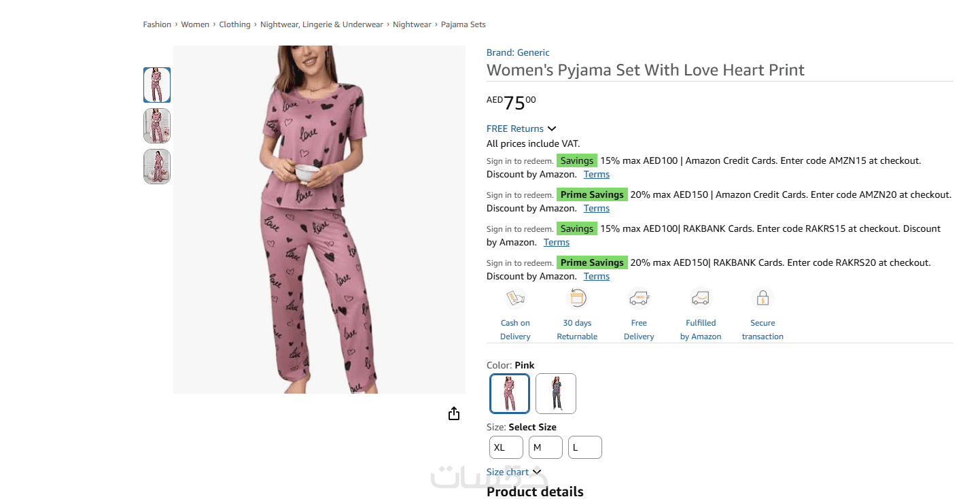Screen dimensions: 980x499
Task: Click the Fulfilled by Amazon icon
Action: pos(701,298)
